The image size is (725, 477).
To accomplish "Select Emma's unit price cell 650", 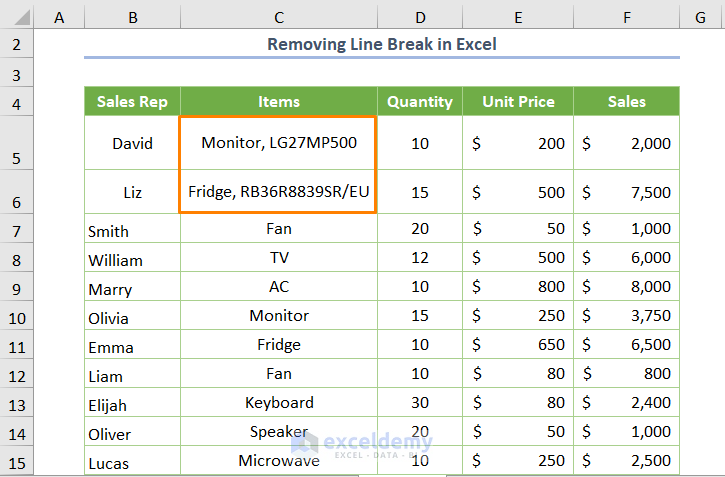I will tap(517, 345).
